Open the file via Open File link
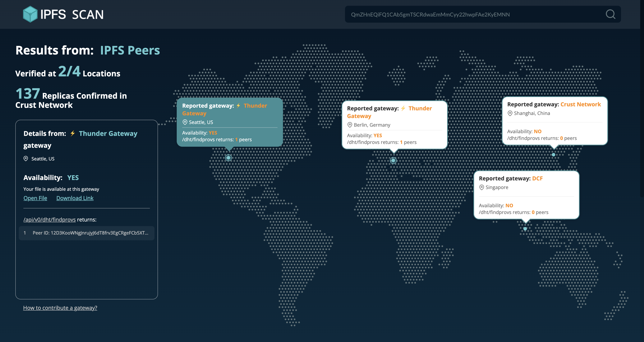644x342 pixels. [35, 198]
